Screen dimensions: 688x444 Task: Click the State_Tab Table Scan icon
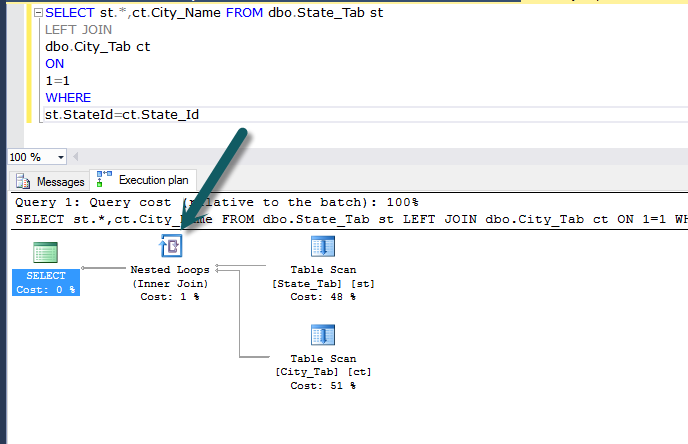(323, 246)
